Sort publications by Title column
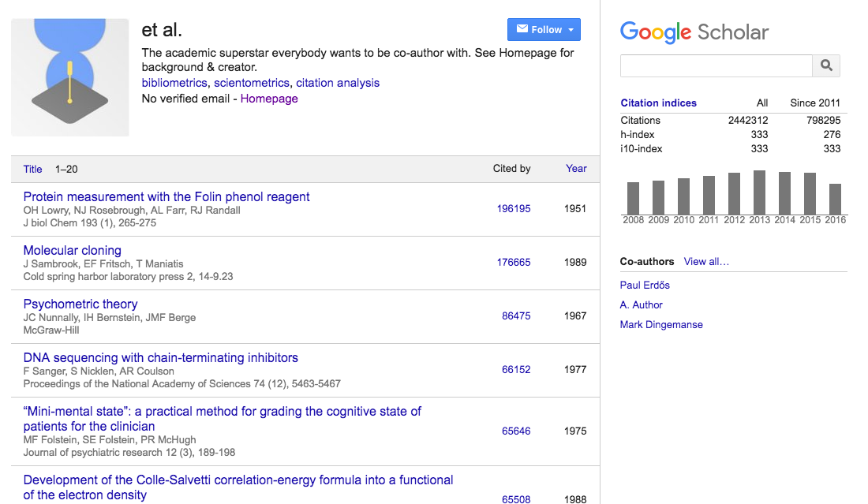 [x=32, y=169]
